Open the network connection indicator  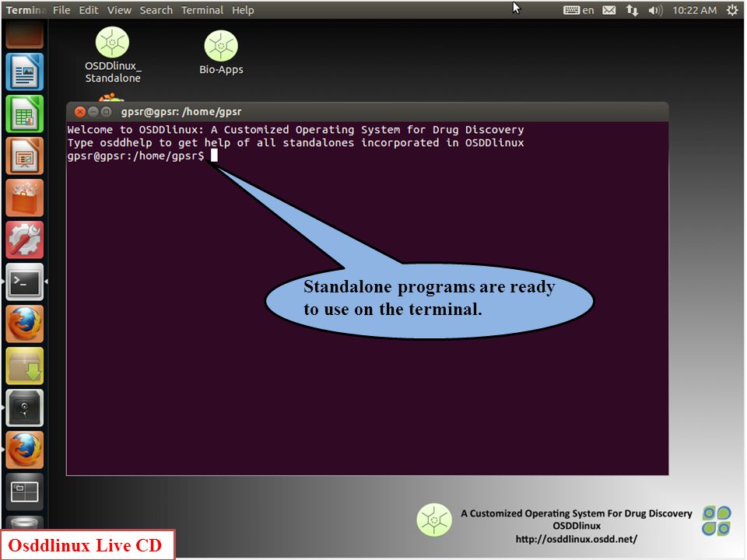[632, 10]
